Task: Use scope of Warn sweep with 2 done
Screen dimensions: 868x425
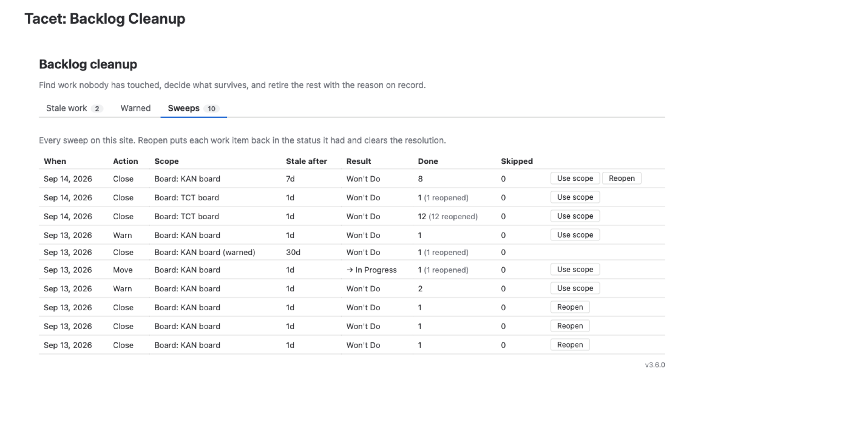Action: click(575, 289)
